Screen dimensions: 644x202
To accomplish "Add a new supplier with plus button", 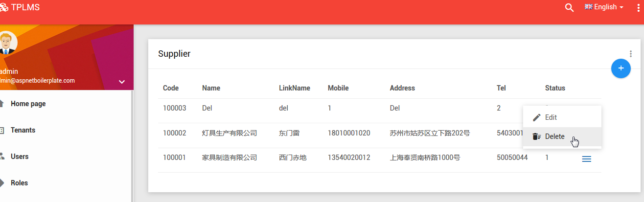I will click(621, 68).
